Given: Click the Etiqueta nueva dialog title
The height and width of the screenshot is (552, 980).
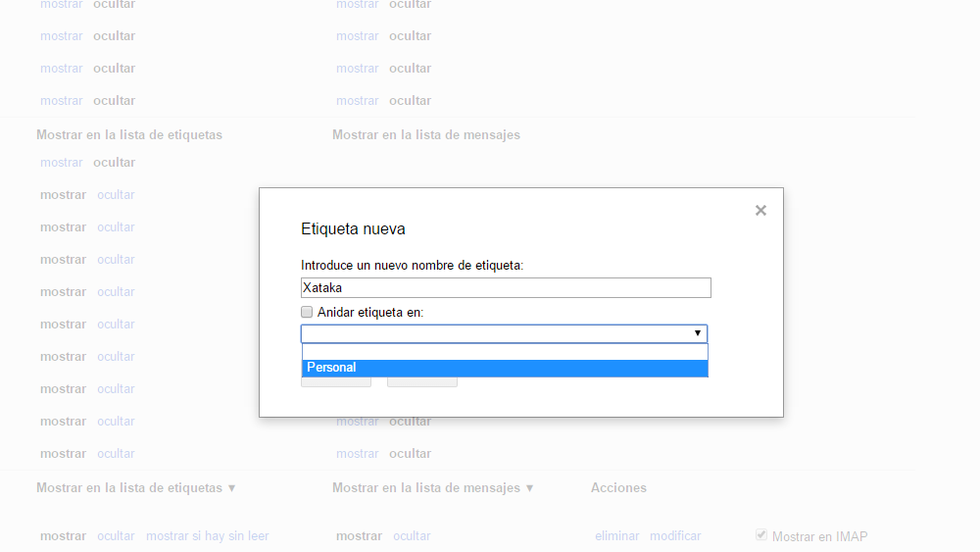Looking at the screenshot, I should (x=353, y=229).
